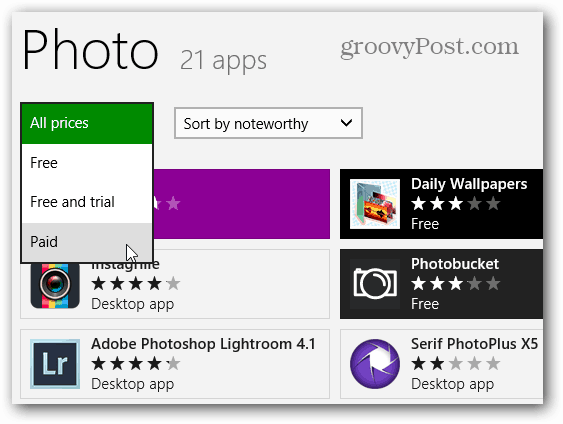This screenshot has height=424, width=563.
Task: Open the Serif PhotoPlus X5 title
Action: (474, 344)
